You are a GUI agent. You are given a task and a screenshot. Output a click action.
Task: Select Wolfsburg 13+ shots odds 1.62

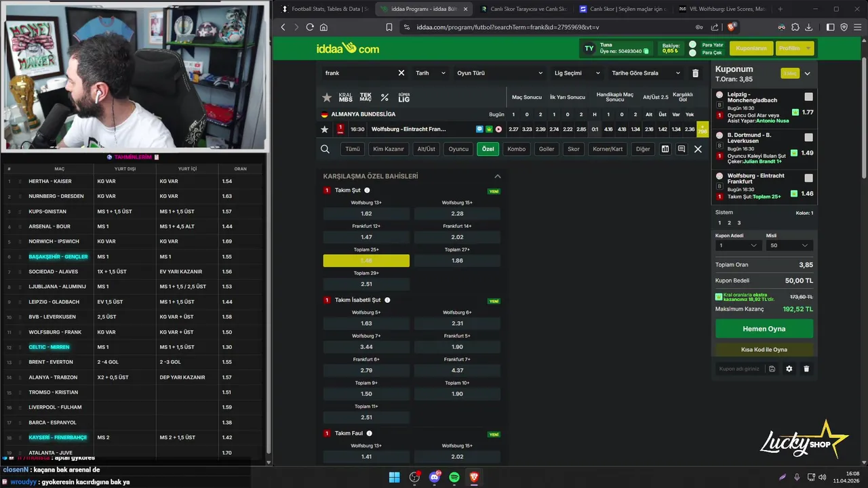click(x=366, y=213)
